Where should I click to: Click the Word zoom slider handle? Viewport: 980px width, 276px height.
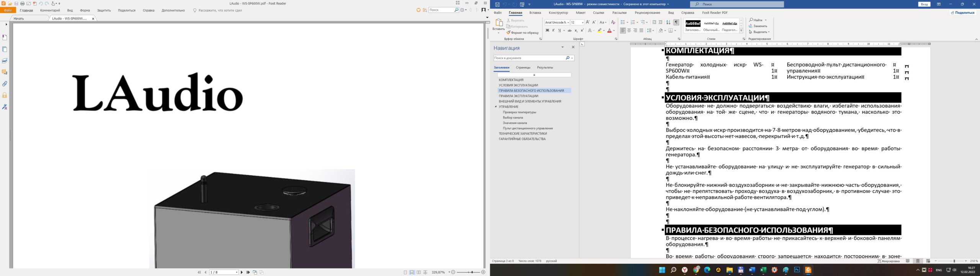pos(954,261)
